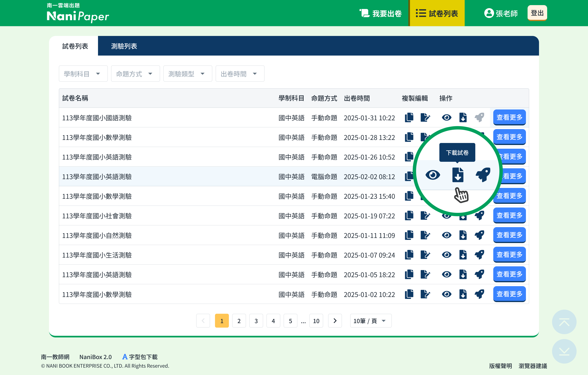Edit the exam dated 2025-01-05 18:22
The width and height of the screenshot is (588, 375).
(x=425, y=274)
